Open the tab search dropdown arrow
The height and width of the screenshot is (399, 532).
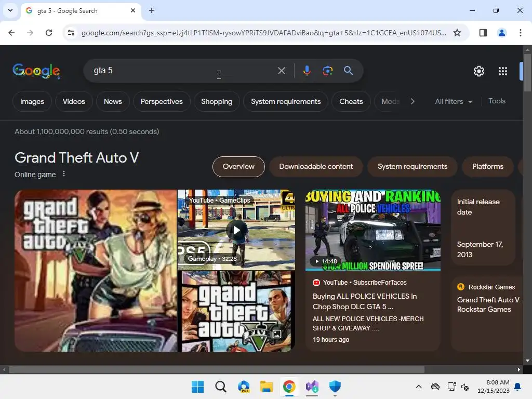tap(10, 10)
